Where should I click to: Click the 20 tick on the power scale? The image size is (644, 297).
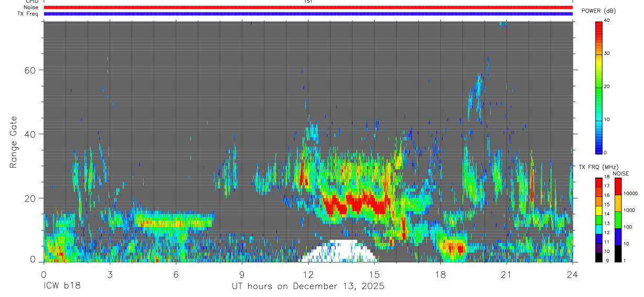point(607,87)
